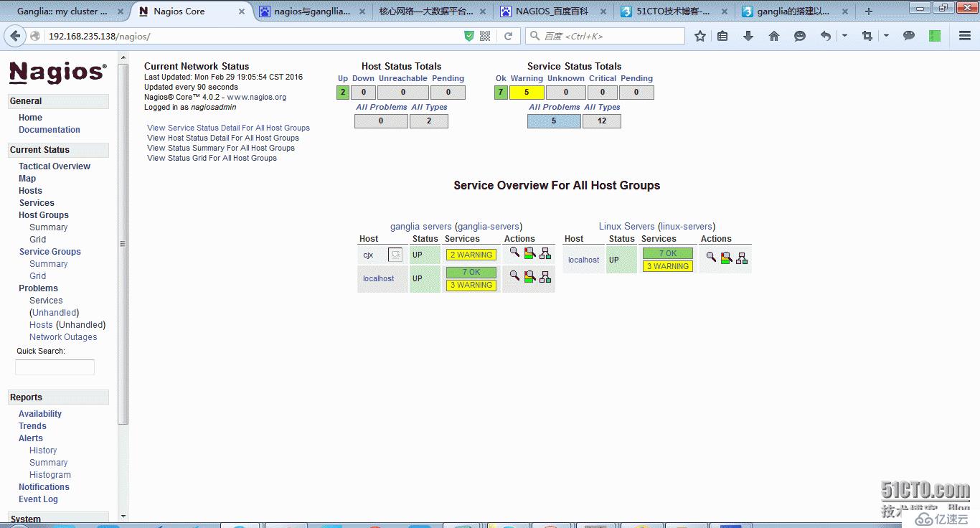
Task: Click the yellow Warning count 5 box
Action: tap(527, 92)
